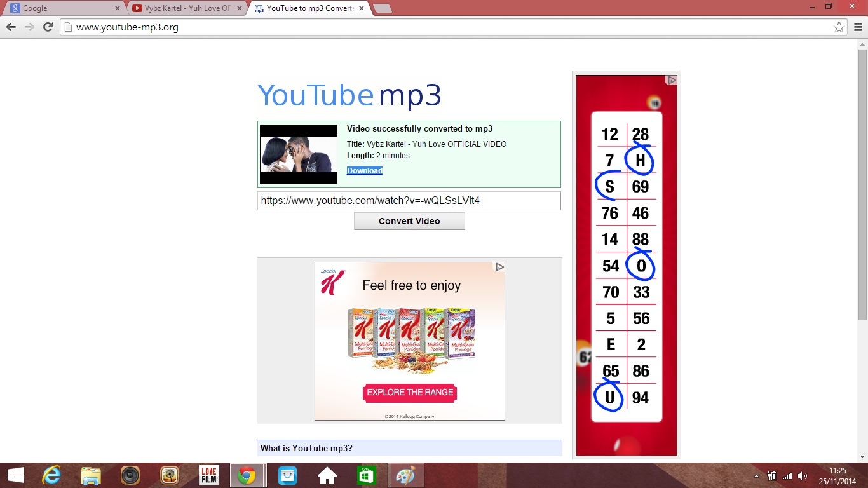Viewport: 868px width, 488px height.
Task: Go forward with the browser forward arrow
Action: point(29,27)
